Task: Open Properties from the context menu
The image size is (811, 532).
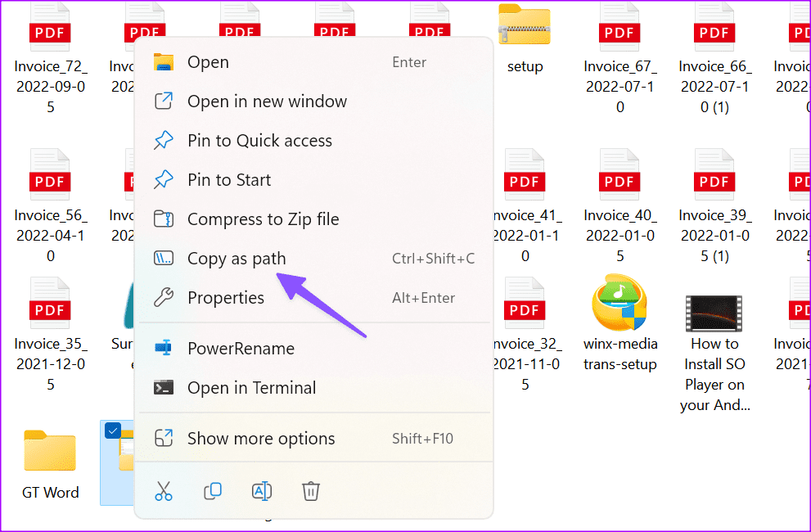Action: [226, 298]
